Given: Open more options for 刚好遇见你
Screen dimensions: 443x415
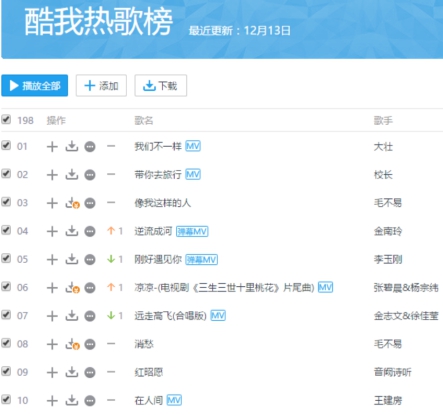Looking at the screenshot, I should click(90, 259).
